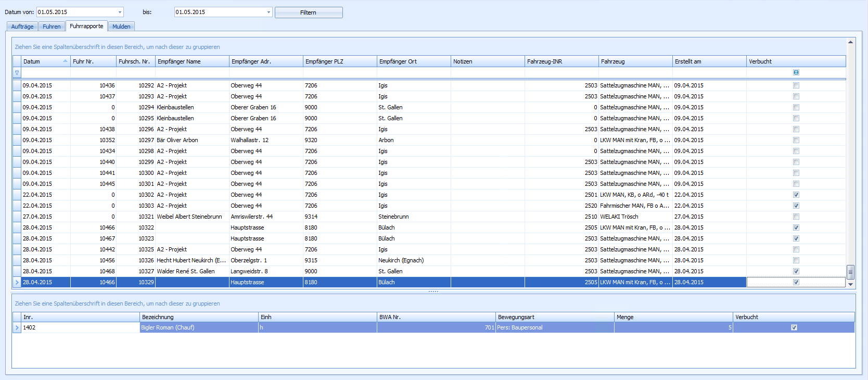Click the Filtern button
868x380 pixels.
pyautogui.click(x=309, y=12)
